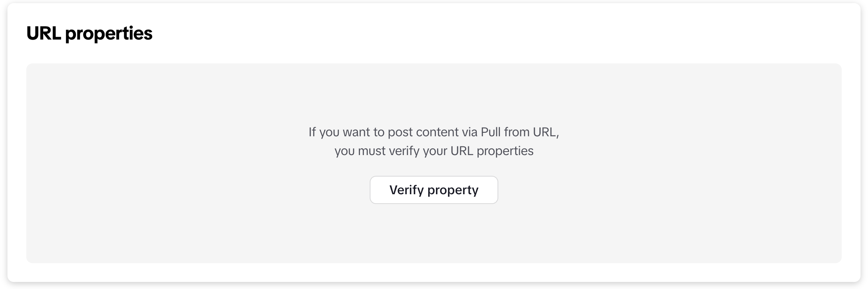Click the URL properties heading
The width and height of the screenshot is (868, 289).
tap(89, 33)
